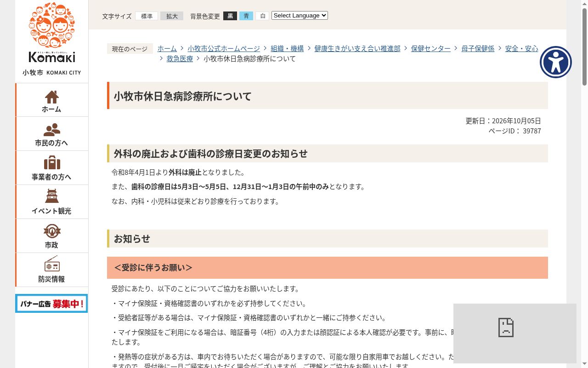Open the イベント観光 castle icon
The height and width of the screenshot is (368, 588).
pyautogui.click(x=52, y=196)
